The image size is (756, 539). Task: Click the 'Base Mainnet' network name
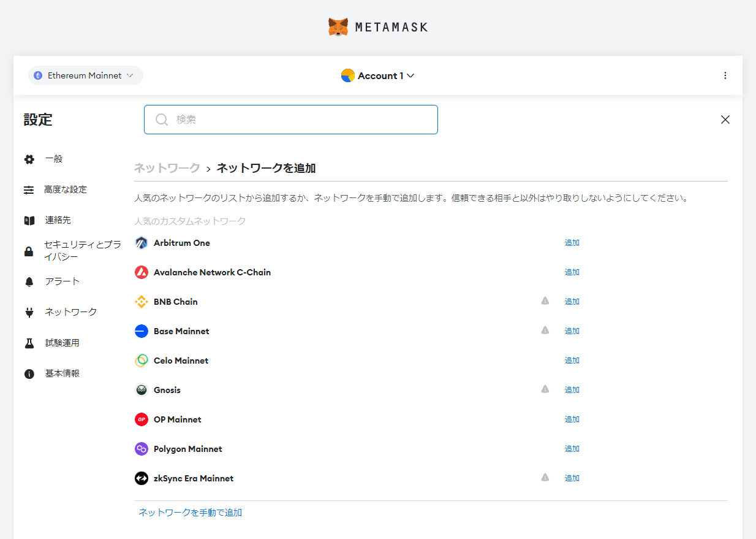click(181, 331)
